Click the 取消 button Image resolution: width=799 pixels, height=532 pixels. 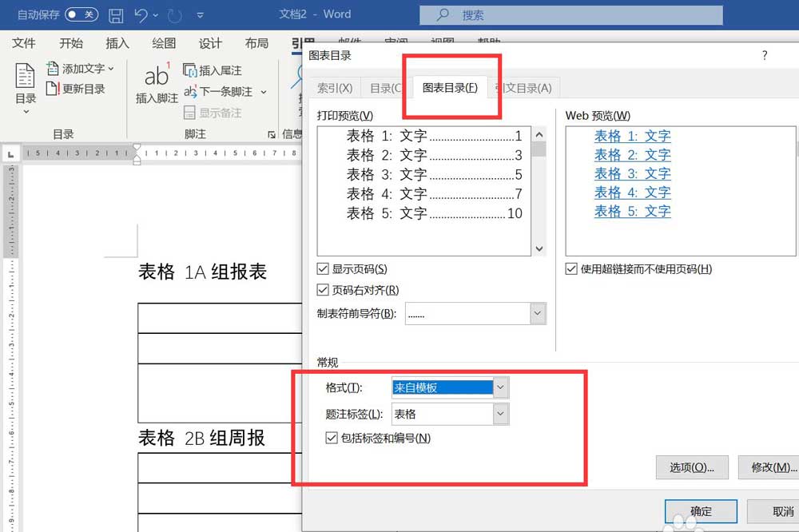tap(773, 511)
